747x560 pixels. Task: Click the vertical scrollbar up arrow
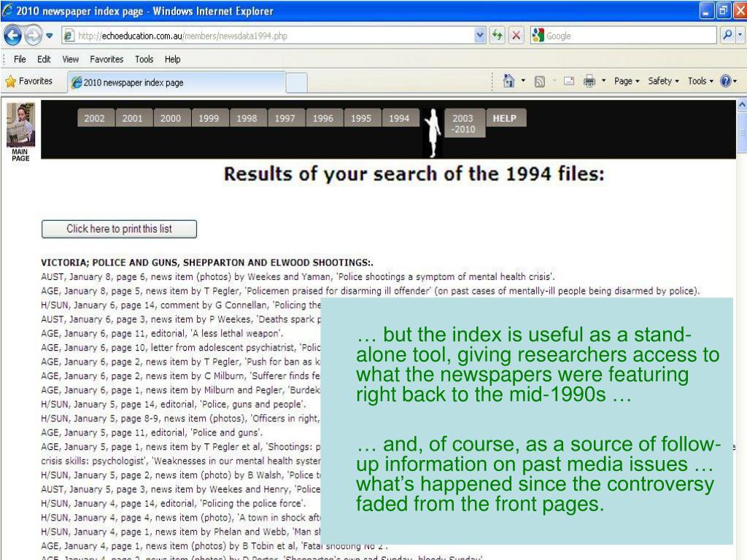pos(742,105)
